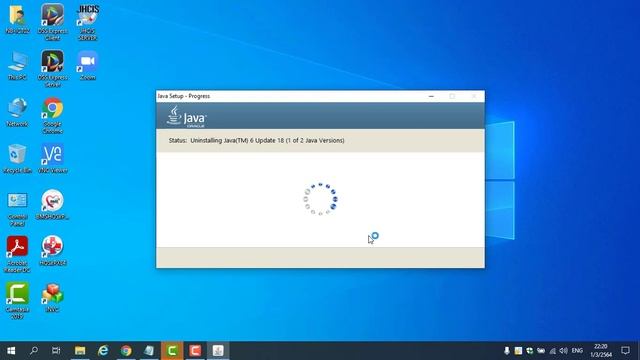Open the Recycle Bin desktop icon
640x360 pixels.
click(x=17, y=158)
